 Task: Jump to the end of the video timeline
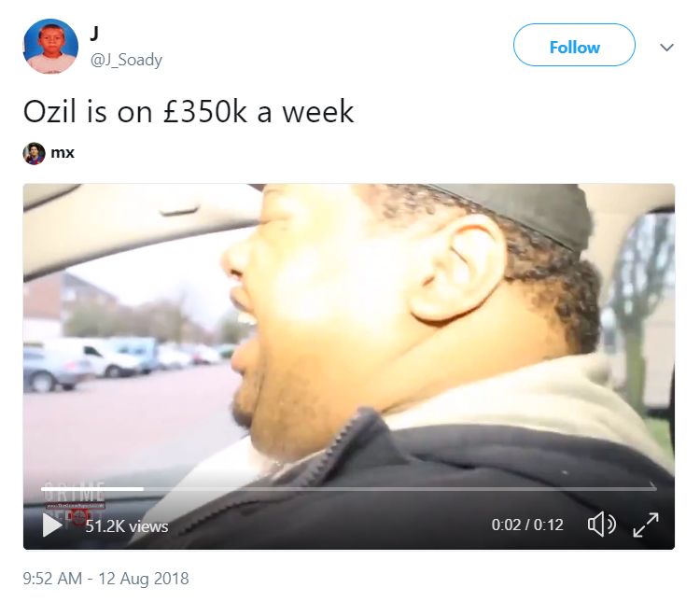[654, 489]
